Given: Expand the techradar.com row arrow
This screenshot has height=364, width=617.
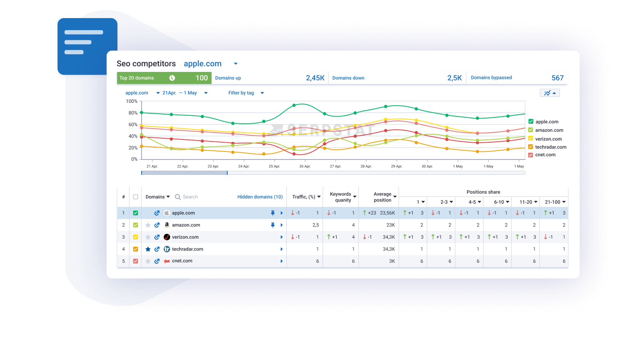Looking at the screenshot, I should click(282, 249).
